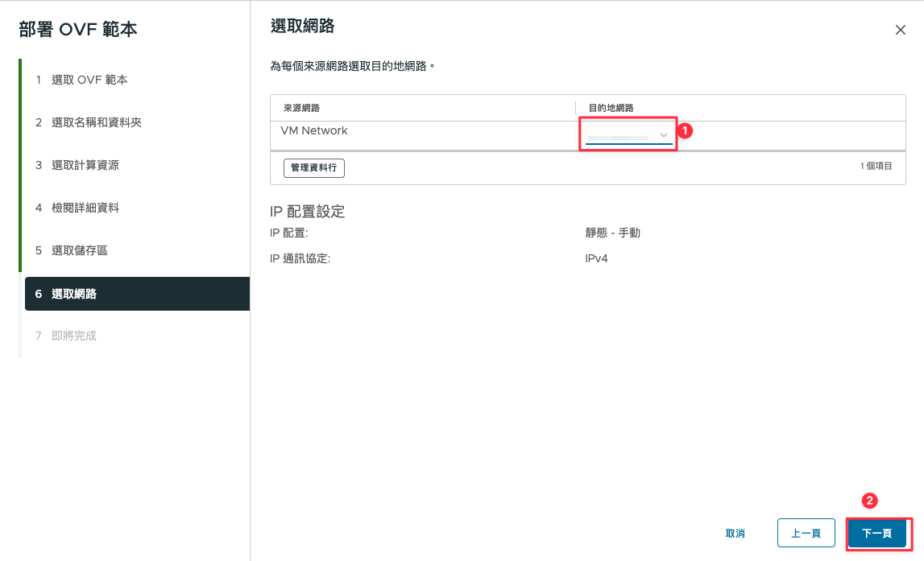Click the IP 配置: label
This screenshot has height=561, width=924.
pyautogui.click(x=288, y=233)
